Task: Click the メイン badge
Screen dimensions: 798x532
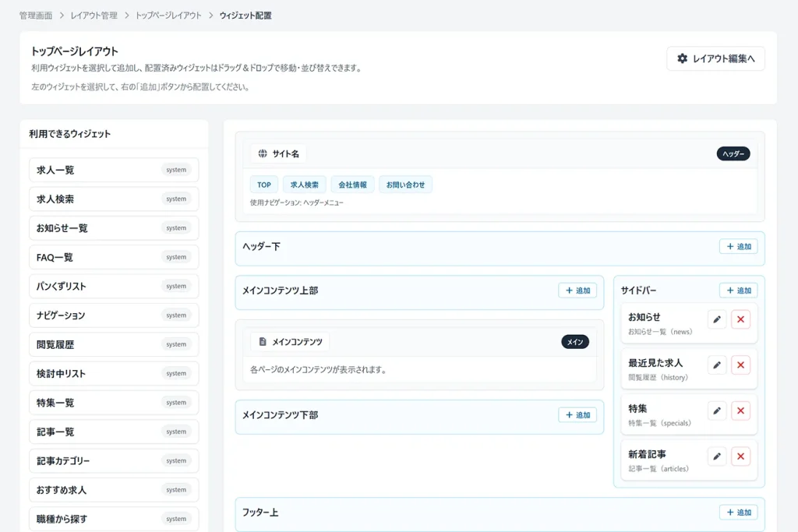Action: point(575,342)
